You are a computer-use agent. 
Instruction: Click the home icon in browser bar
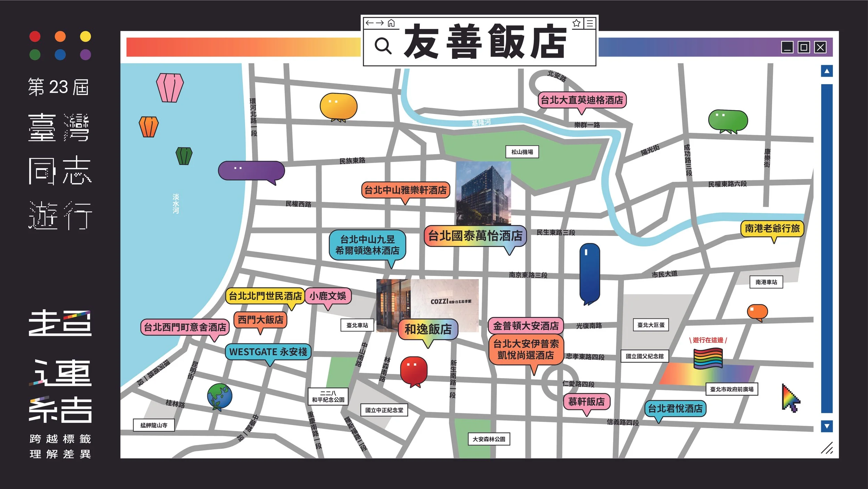(391, 23)
